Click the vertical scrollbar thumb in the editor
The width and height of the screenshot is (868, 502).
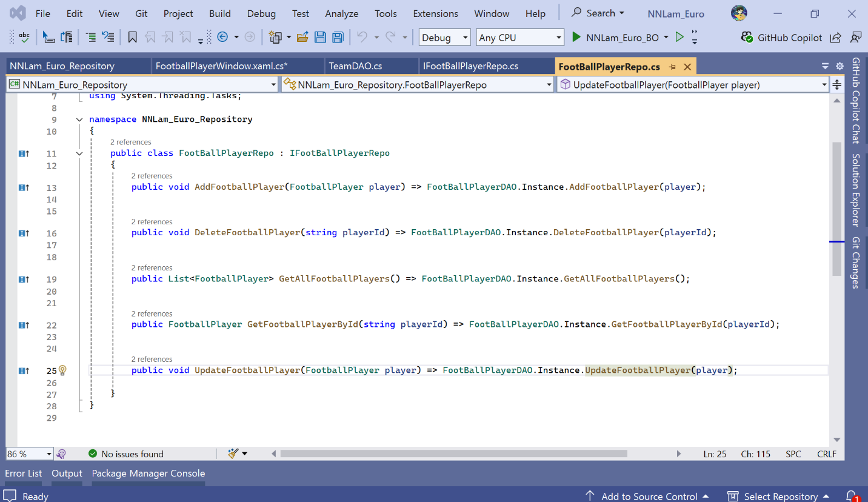point(837,209)
